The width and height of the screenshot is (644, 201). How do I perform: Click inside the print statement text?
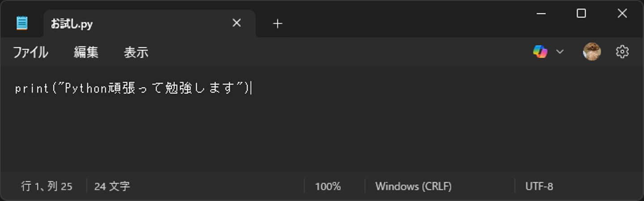[x=134, y=89]
